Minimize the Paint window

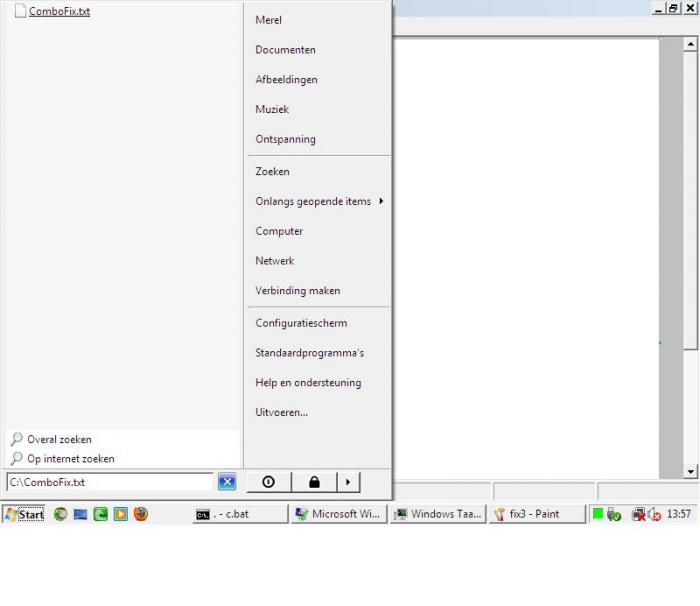coord(658,8)
